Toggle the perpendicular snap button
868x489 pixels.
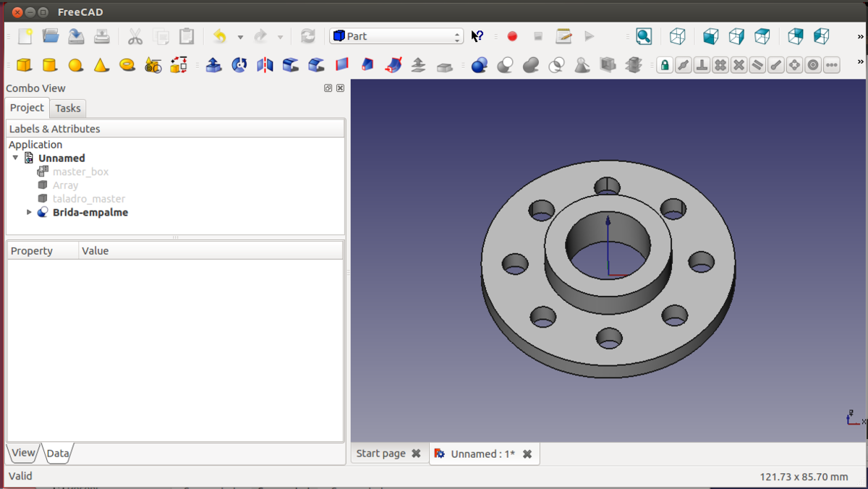pyautogui.click(x=702, y=65)
